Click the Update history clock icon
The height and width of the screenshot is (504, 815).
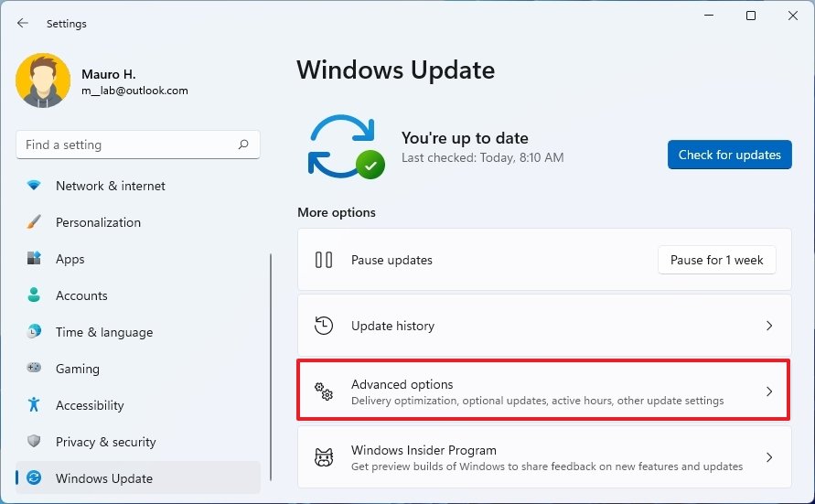324,326
